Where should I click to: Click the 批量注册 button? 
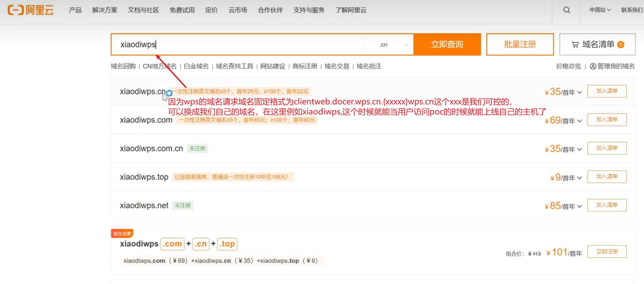pos(520,44)
